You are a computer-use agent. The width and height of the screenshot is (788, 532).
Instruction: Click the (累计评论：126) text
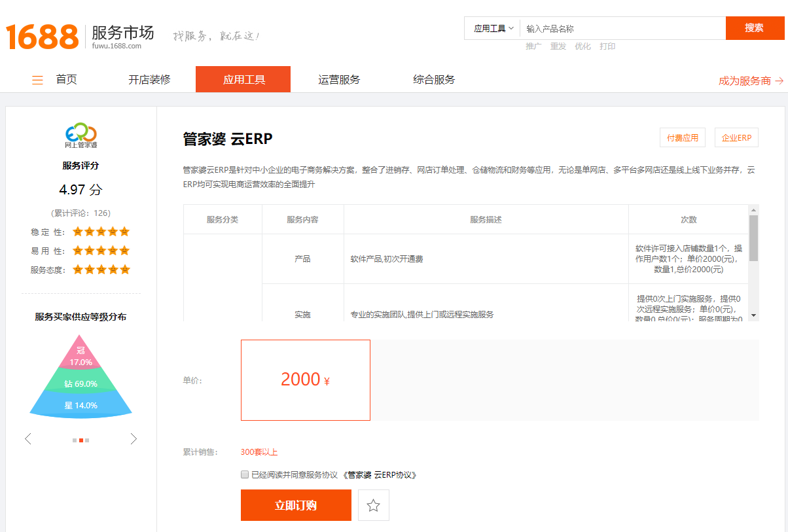[81, 213]
